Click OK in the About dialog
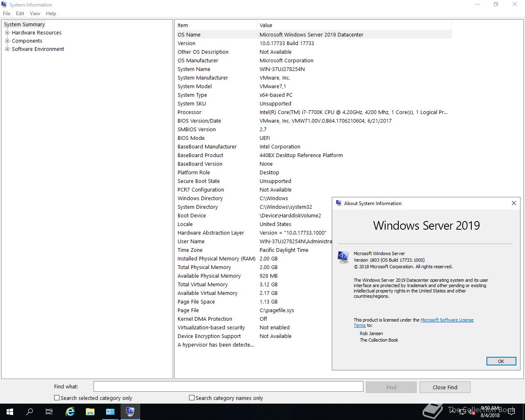Image resolution: width=525 pixels, height=420 pixels. click(x=501, y=361)
